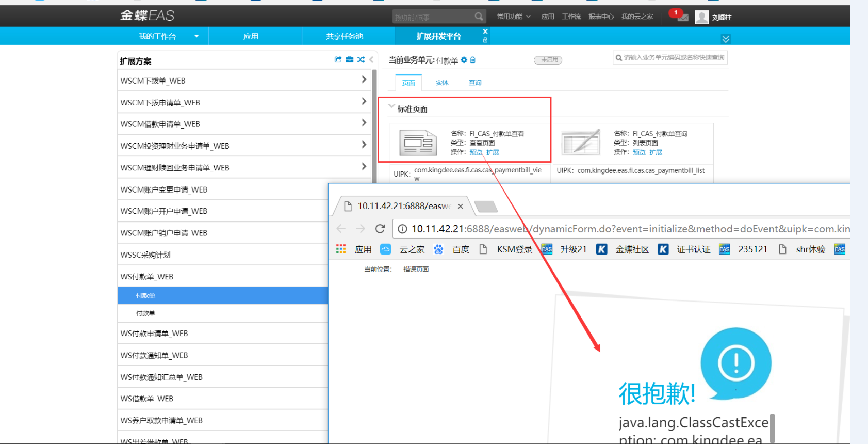Viewport: 868px width, 444px height.
Task: Open the 云之家 bookmark
Action: point(402,249)
